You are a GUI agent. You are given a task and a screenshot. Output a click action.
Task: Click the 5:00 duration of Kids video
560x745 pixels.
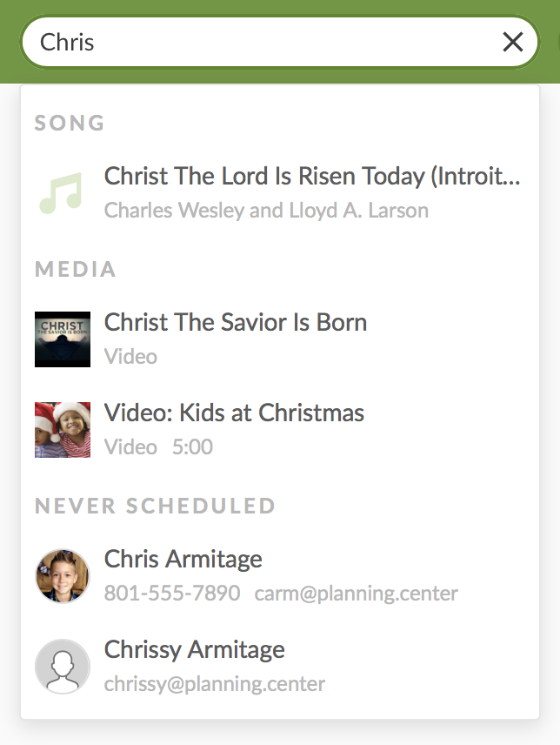click(x=192, y=447)
